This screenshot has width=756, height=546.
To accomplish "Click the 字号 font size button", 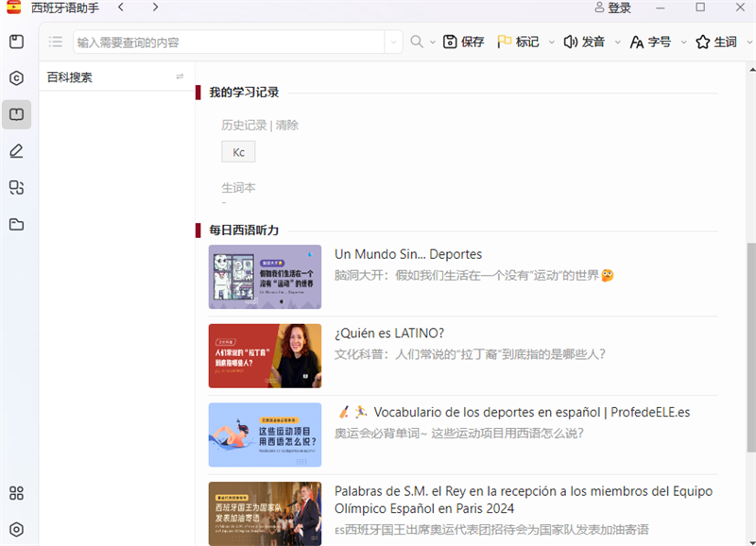I will 650,42.
